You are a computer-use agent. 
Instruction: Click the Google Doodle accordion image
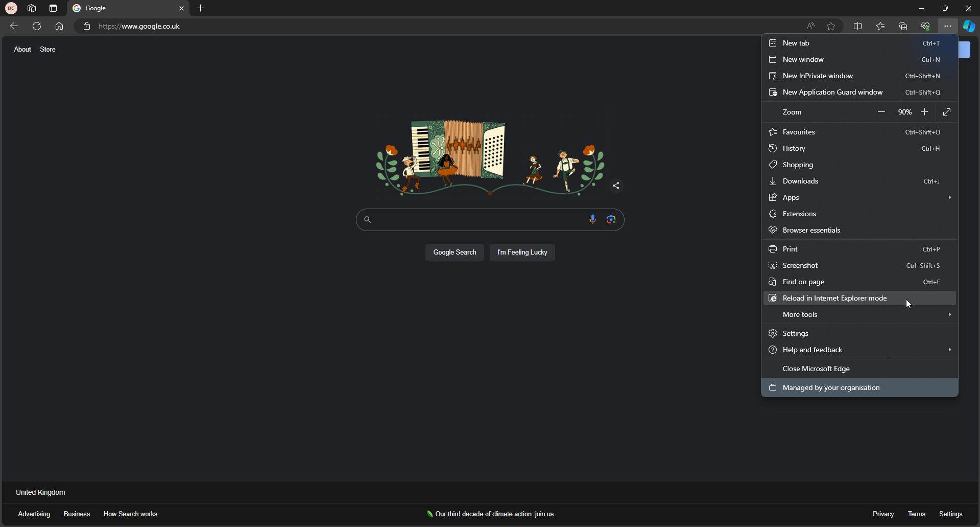(x=490, y=158)
